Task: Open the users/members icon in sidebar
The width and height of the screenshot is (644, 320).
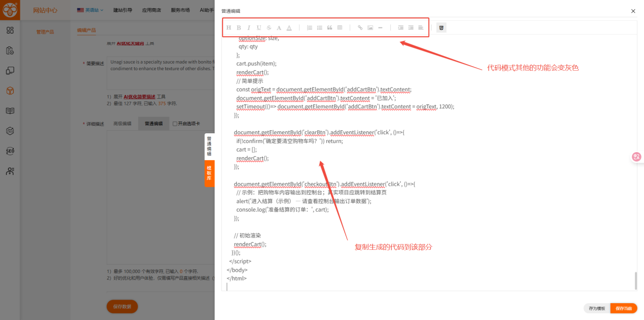Action: pos(10,171)
